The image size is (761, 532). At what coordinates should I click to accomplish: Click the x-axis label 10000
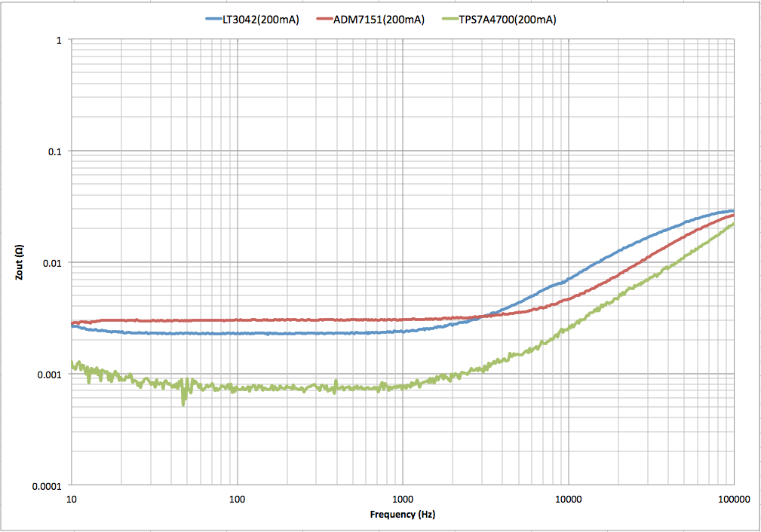coord(569,500)
